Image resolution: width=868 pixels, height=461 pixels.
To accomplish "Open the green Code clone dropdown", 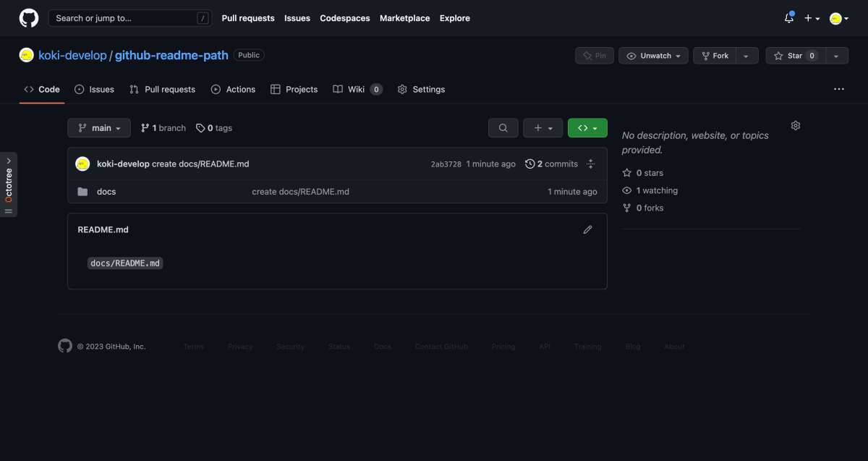I will (587, 128).
